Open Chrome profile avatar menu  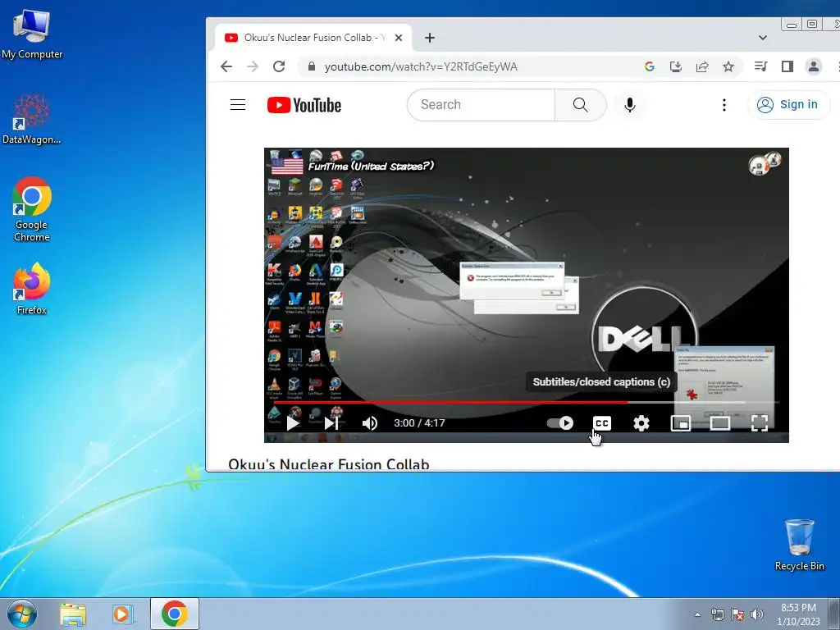click(x=813, y=66)
